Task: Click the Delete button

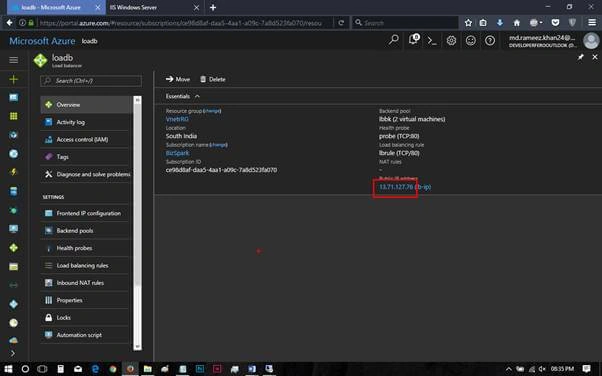Action: [213, 79]
